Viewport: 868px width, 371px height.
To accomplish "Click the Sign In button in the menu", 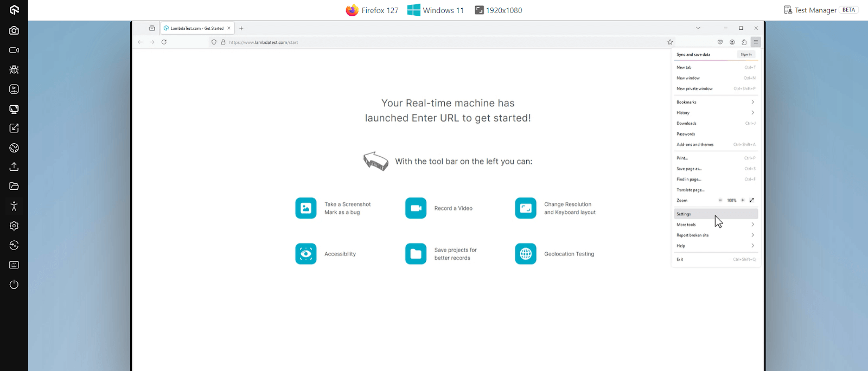I will (x=746, y=54).
